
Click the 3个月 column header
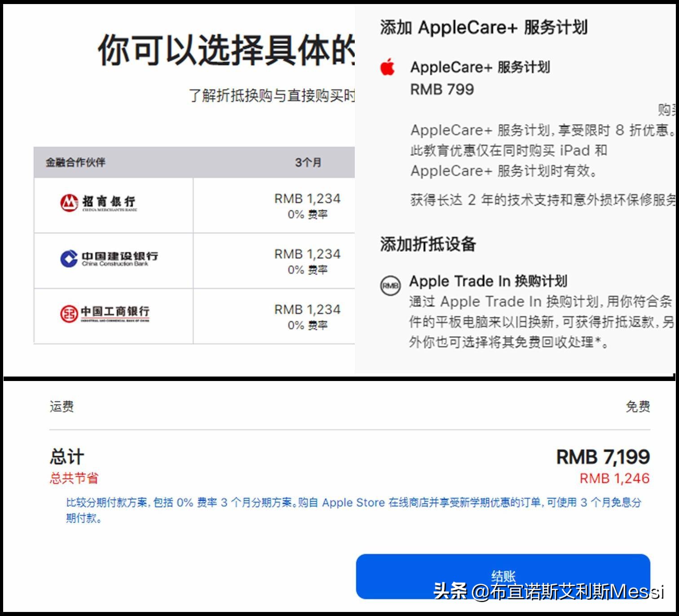point(308,163)
